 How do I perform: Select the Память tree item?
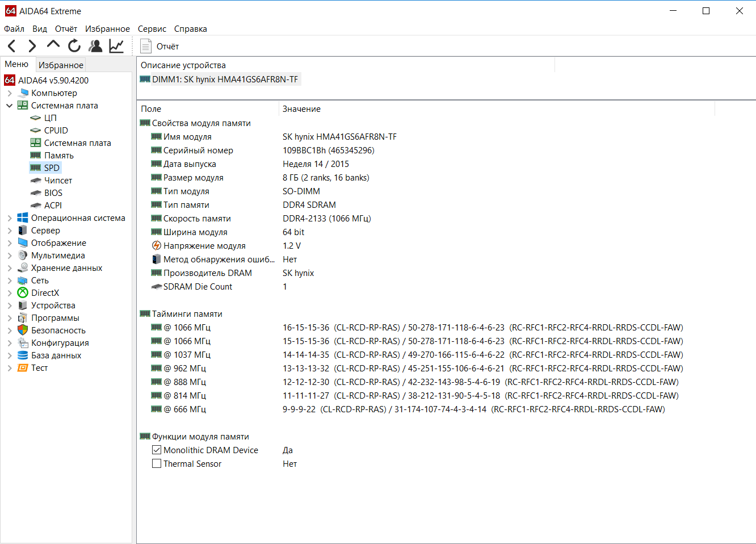coord(59,156)
